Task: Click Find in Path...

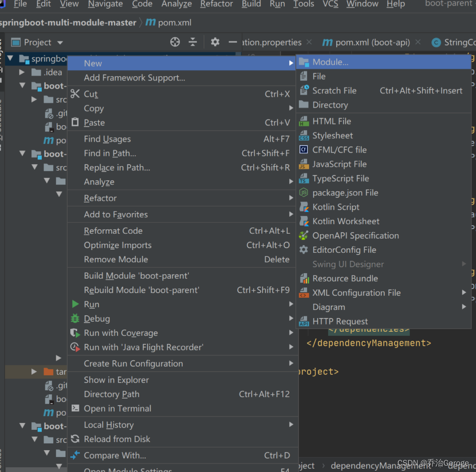Action: click(x=181, y=153)
